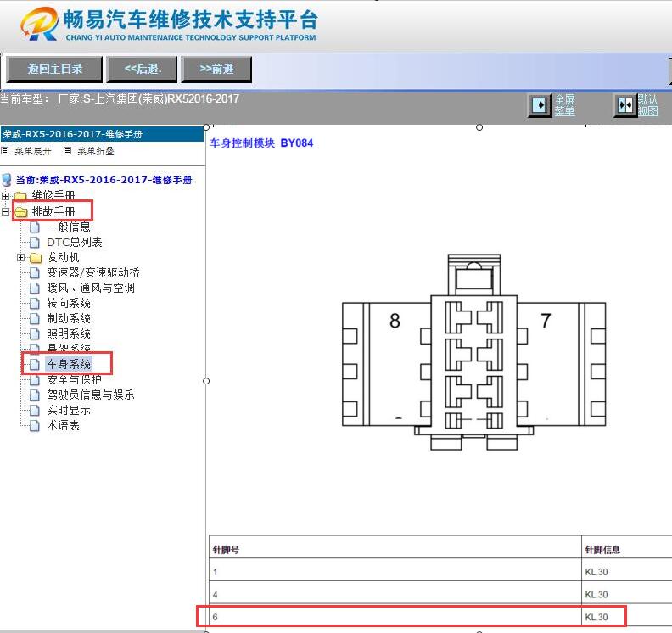Collapse the 排故手册 tree node
The height and width of the screenshot is (633, 672).
click(x=5, y=212)
